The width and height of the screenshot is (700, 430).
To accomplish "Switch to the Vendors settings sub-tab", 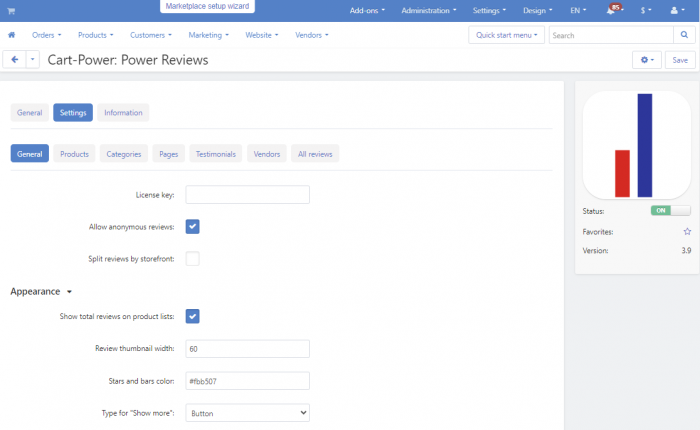I will pyautogui.click(x=267, y=154).
